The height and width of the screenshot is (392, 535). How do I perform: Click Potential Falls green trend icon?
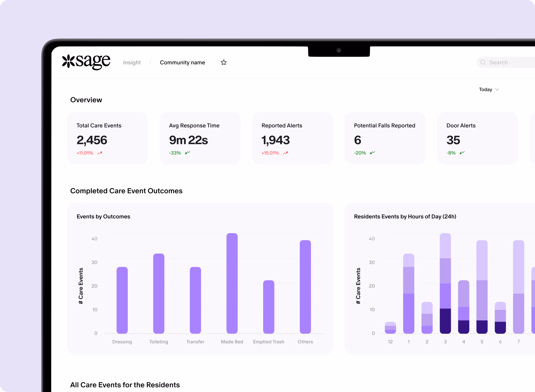click(x=372, y=153)
